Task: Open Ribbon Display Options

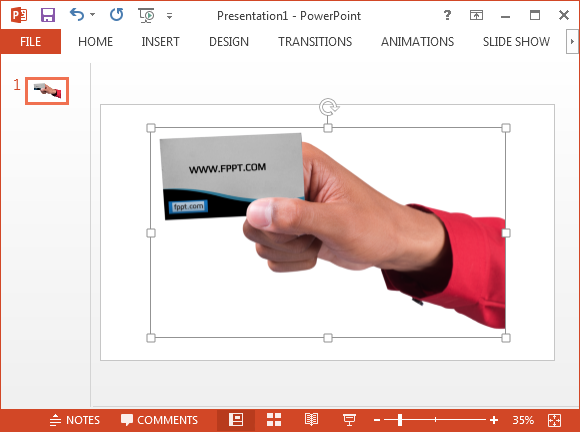Action: point(476,15)
